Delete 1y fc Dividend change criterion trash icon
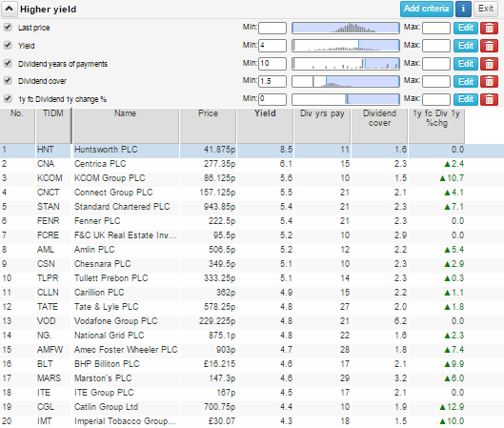This screenshot has width=504, height=428. [489, 99]
